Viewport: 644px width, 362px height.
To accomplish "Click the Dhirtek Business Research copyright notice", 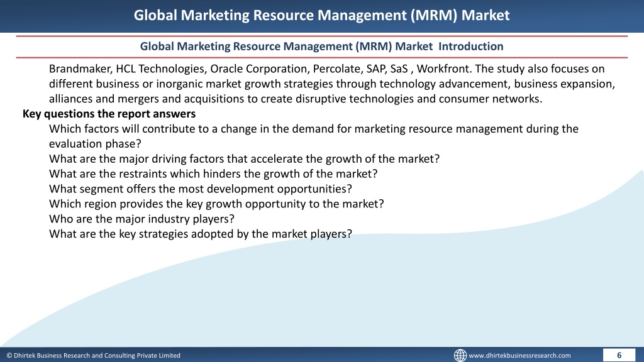I will pyautogui.click(x=93, y=356).
